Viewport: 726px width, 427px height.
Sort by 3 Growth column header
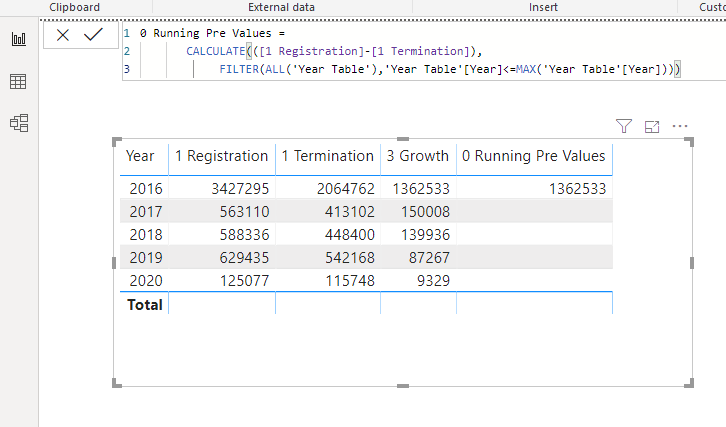click(x=418, y=156)
